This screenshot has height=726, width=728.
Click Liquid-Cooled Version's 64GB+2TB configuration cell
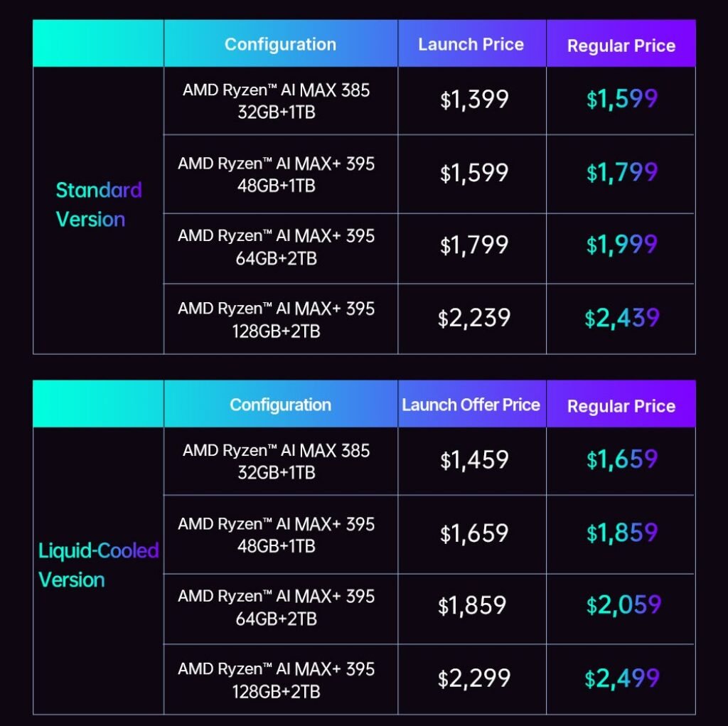pos(277,607)
